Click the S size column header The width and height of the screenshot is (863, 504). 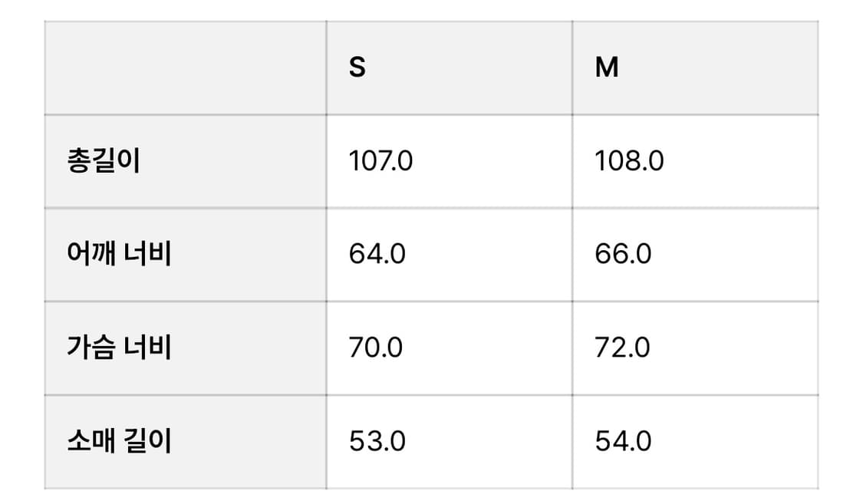click(357, 68)
